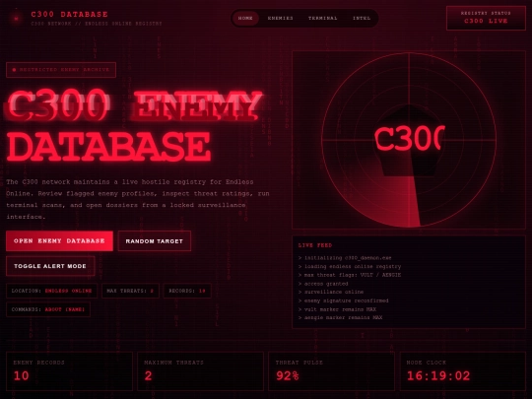Select the 'enemy signature reconfirmed' feed line
Screen dimensions: 532x399
click(x=344, y=300)
